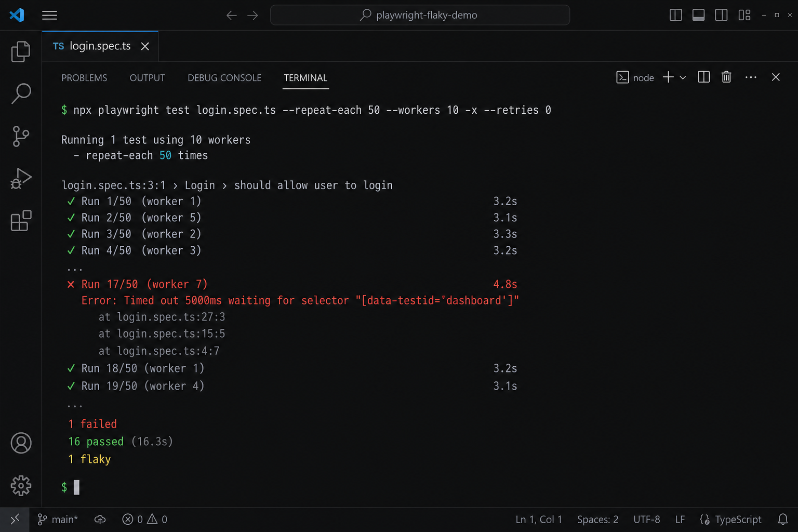This screenshot has width=798, height=532.
Task: Open the Search view in activity bar
Action: click(21, 94)
